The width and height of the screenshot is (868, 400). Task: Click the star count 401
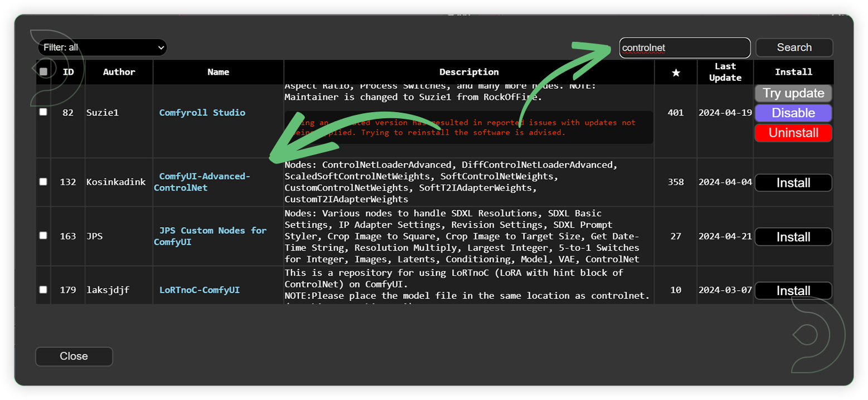(x=676, y=113)
